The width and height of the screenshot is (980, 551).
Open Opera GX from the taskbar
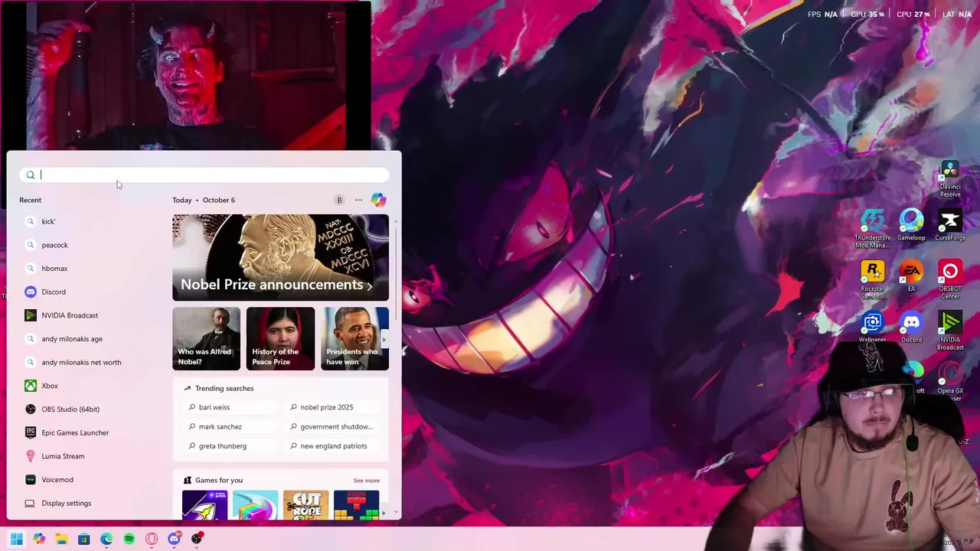(x=152, y=539)
